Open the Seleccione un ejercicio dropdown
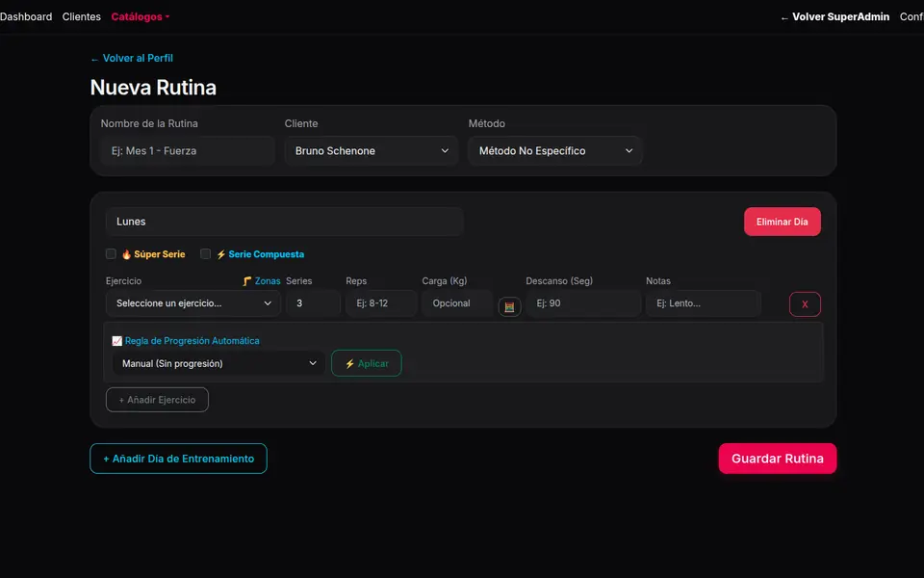 point(193,303)
